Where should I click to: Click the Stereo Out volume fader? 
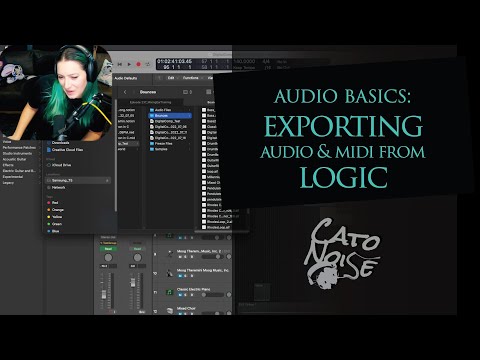(104, 294)
